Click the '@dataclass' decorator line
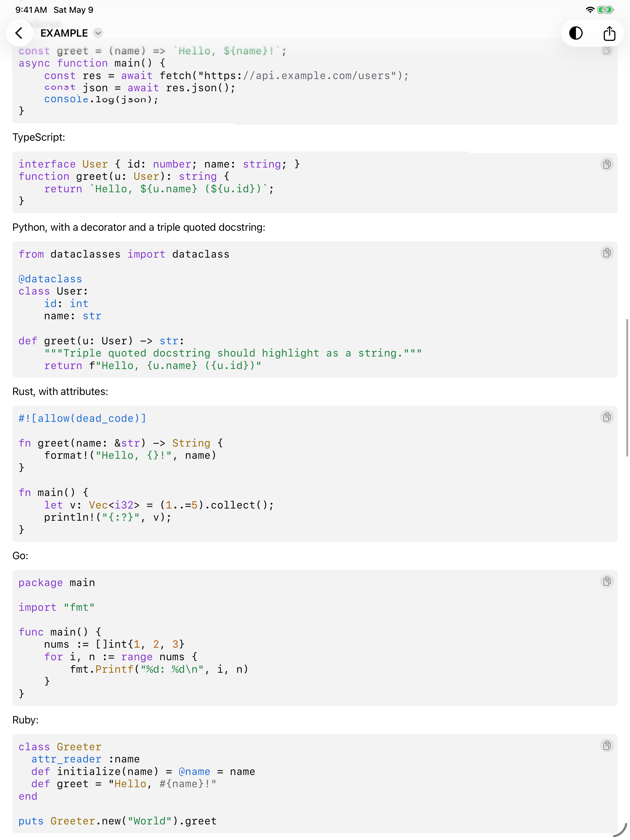This screenshot has height=840, width=630. [x=50, y=279]
